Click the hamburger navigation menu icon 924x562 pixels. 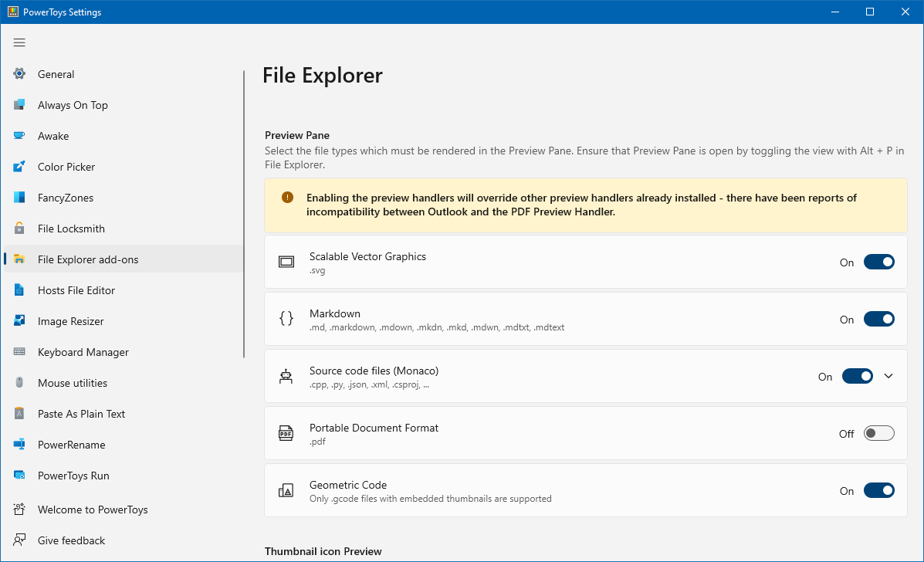pyautogui.click(x=19, y=42)
